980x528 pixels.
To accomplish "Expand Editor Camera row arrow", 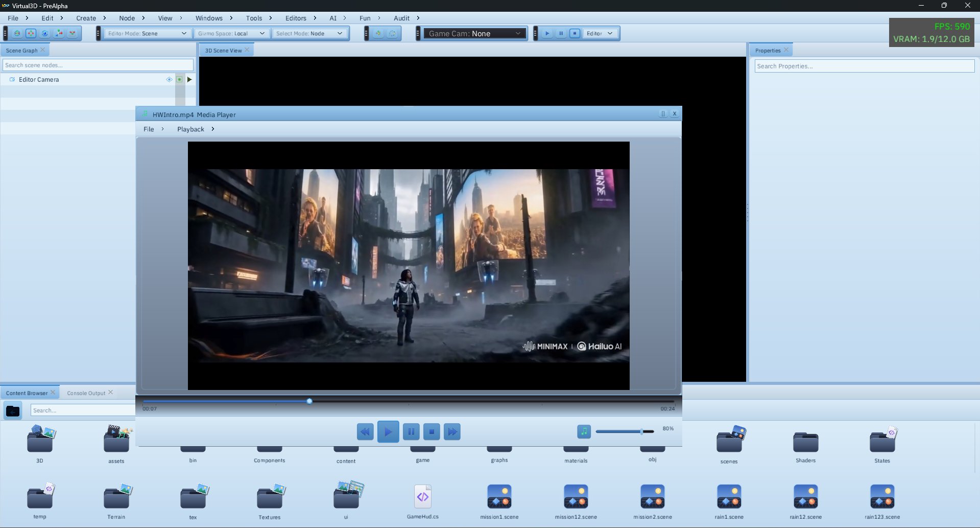I will [x=189, y=79].
